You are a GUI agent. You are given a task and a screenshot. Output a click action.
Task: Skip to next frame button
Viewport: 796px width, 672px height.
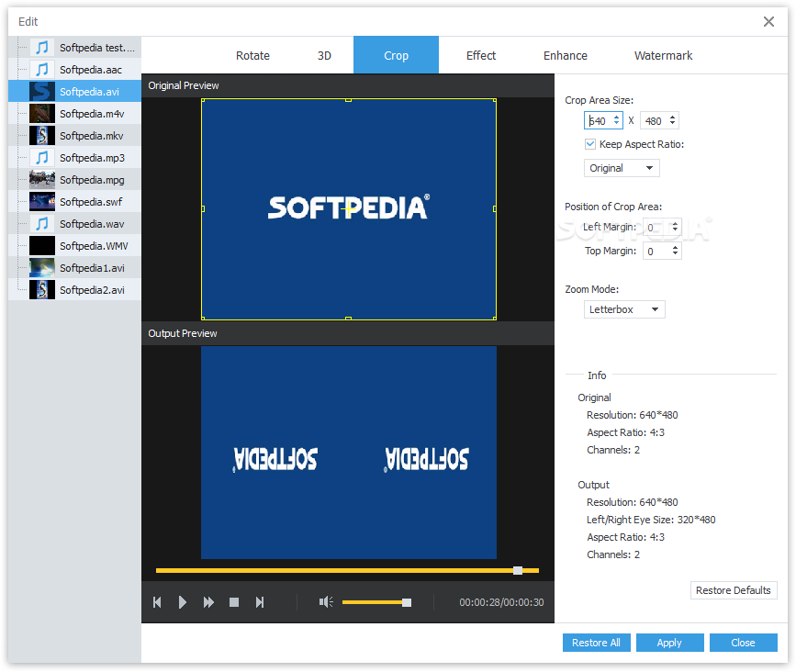[x=260, y=602]
